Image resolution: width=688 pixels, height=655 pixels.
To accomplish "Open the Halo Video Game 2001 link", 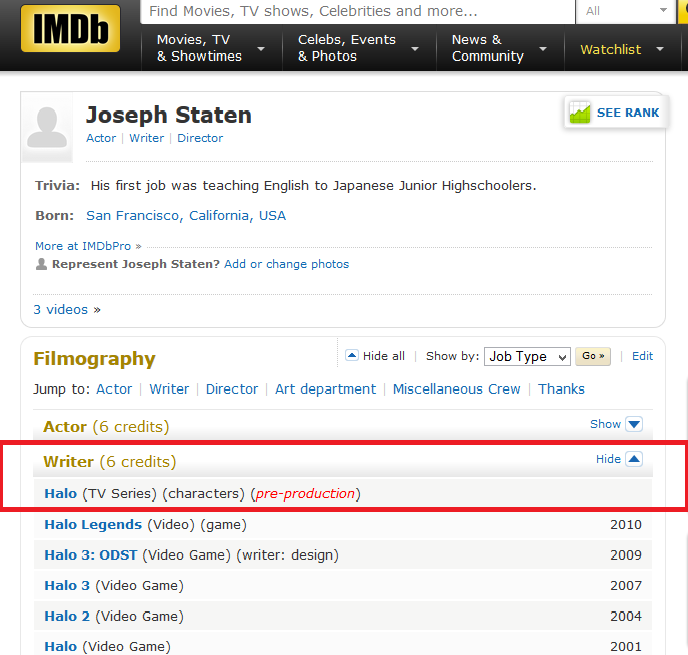I will (61, 647).
